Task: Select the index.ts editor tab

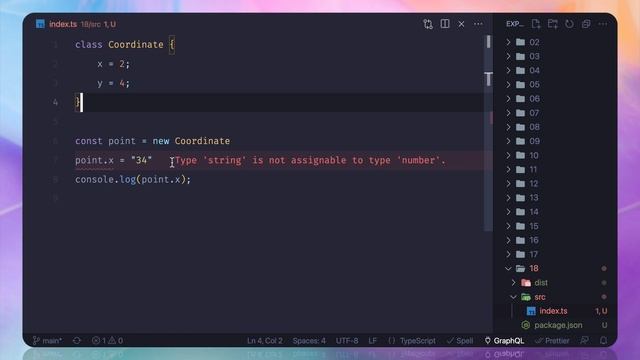Action: (x=76, y=24)
